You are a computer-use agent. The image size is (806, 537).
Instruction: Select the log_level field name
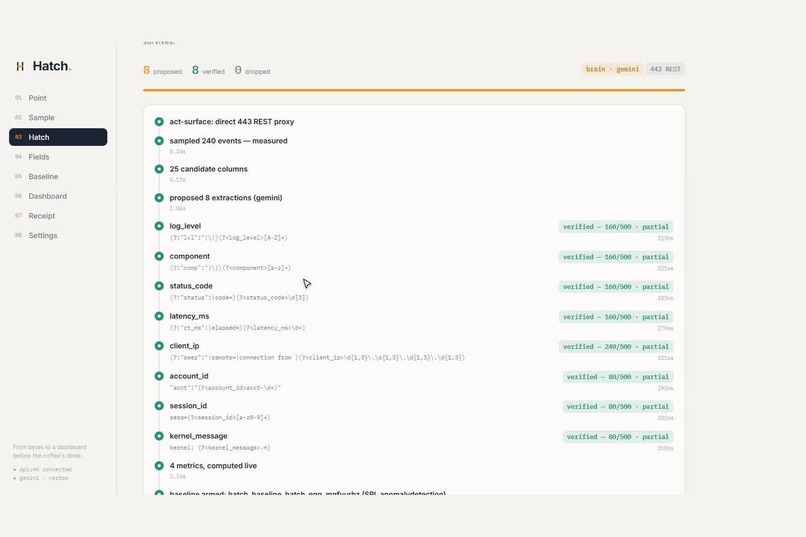[185, 226]
